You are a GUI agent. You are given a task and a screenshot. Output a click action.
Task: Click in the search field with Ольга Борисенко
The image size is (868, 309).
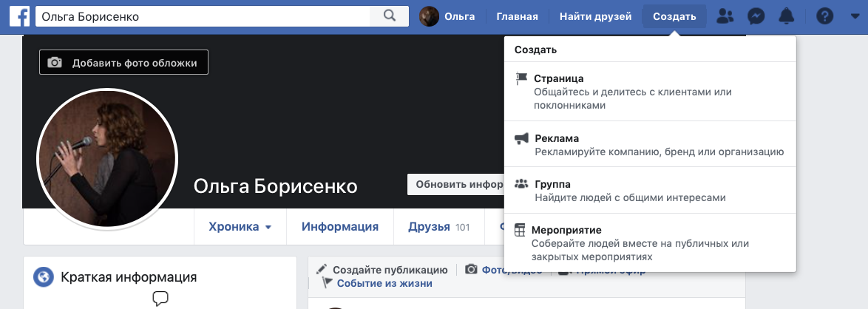pos(203,16)
